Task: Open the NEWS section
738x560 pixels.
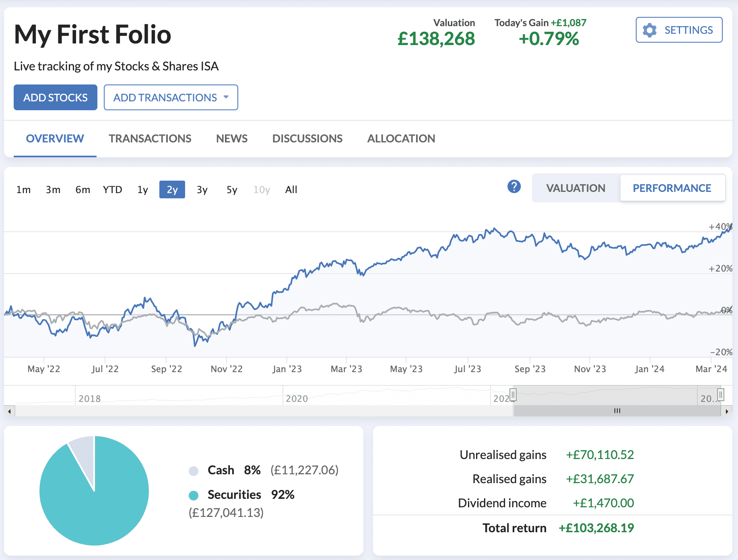Action: [x=231, y=138]
